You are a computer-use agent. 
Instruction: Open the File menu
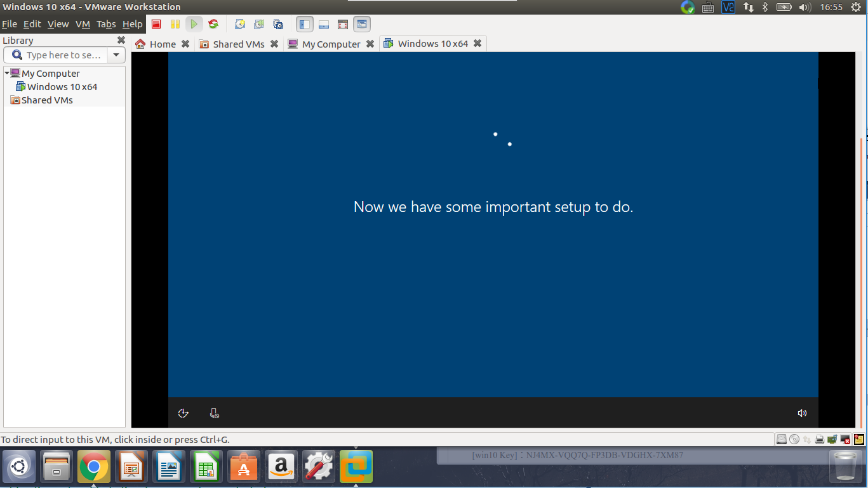(x=10, y=24)
